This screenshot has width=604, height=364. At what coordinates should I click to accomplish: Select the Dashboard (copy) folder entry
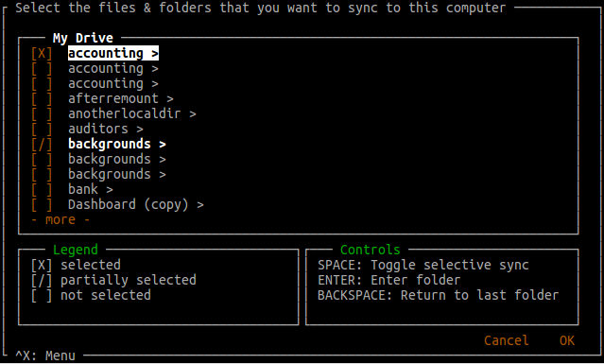129,204
